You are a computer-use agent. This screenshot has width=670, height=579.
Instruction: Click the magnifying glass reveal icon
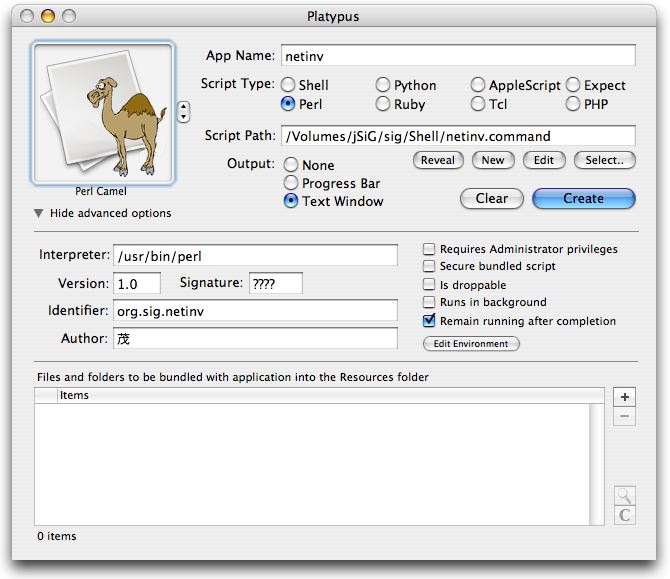click(x=624, y=496)
